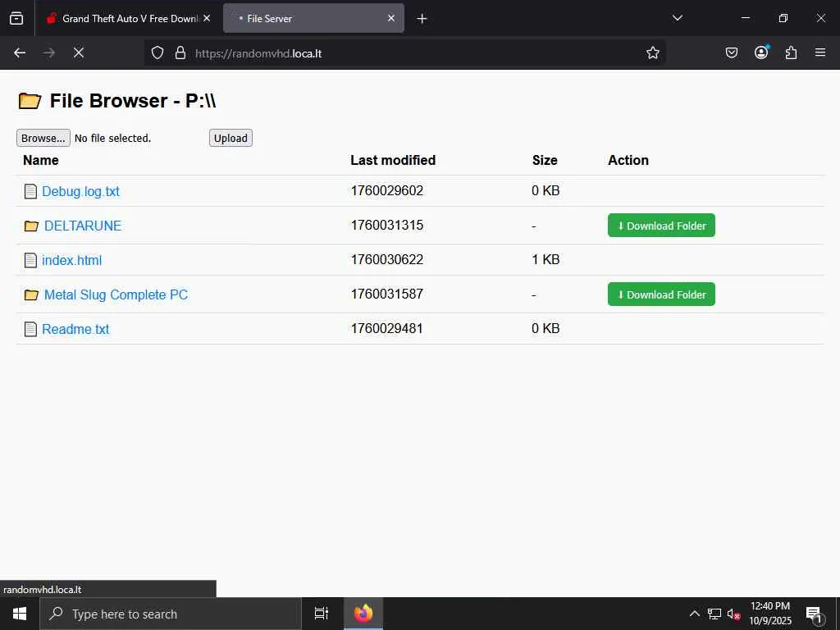Click the file icon next to Readme.txt

click(30, 329)
